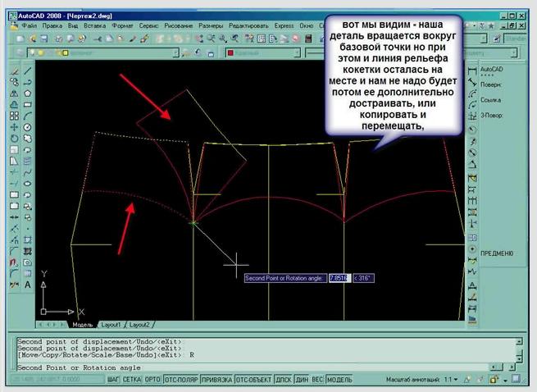Select the Multiline Text (A) tool
Image resolution: width=537 pixels, height=392 pixels.
coord(29,285)
